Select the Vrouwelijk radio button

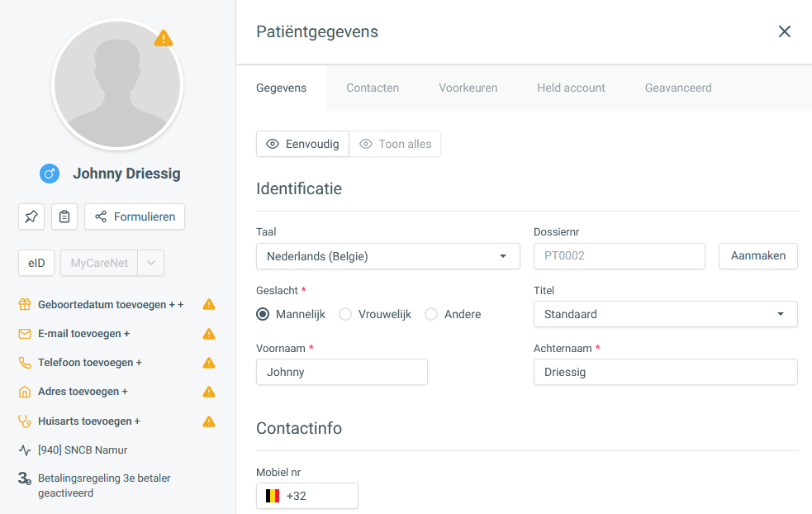point(345,314)
